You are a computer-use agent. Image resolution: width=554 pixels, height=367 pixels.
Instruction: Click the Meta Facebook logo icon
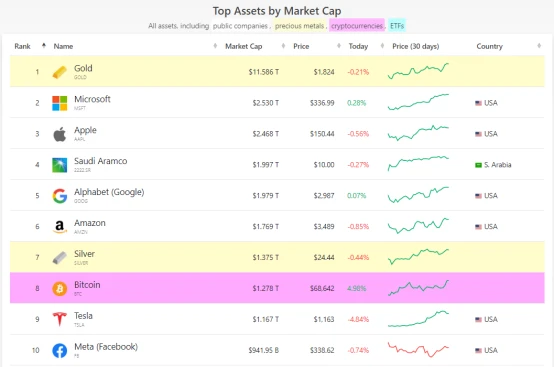point(59,350)
